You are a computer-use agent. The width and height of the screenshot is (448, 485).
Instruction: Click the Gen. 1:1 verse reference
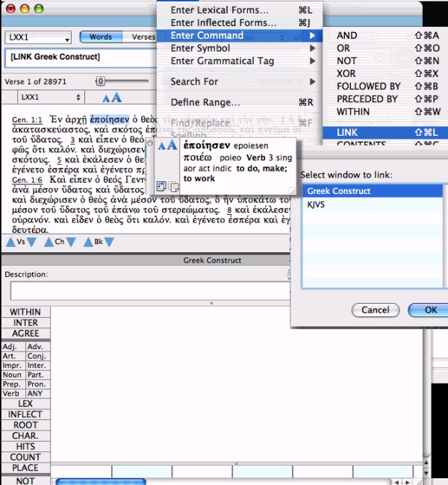pyautogui.click(x=27, y=119)
